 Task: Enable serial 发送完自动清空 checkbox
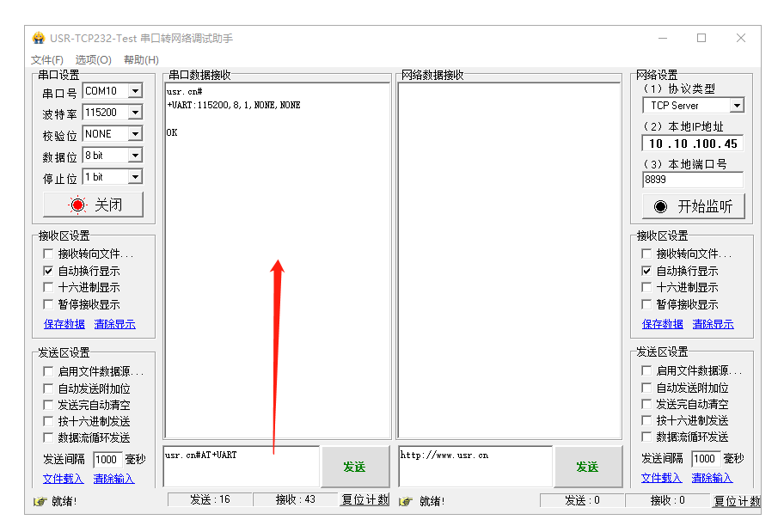pyautogui.click(x=48, y=405)
